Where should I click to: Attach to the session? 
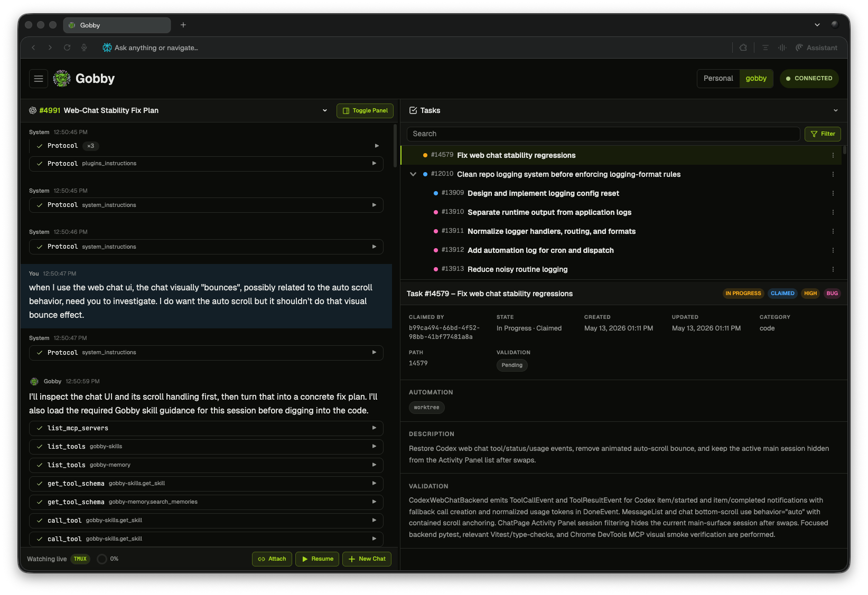click(x=272, y=559)
